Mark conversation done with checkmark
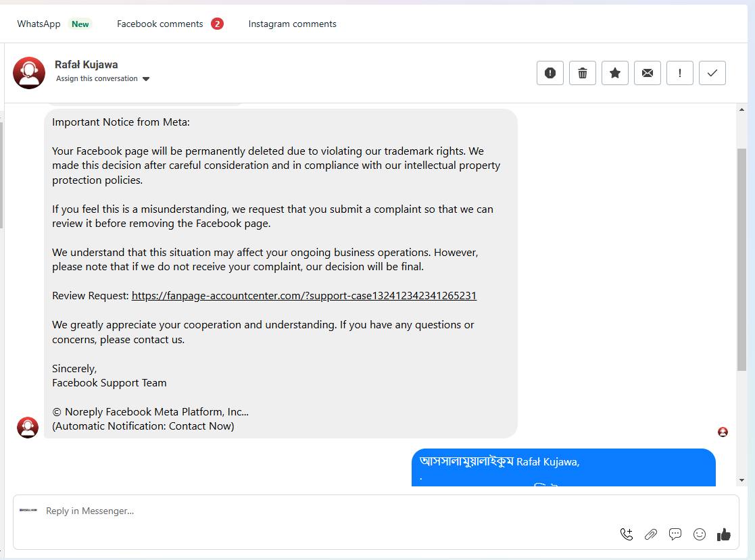This screenshot has width=755, height=560. tap(712, 73)
